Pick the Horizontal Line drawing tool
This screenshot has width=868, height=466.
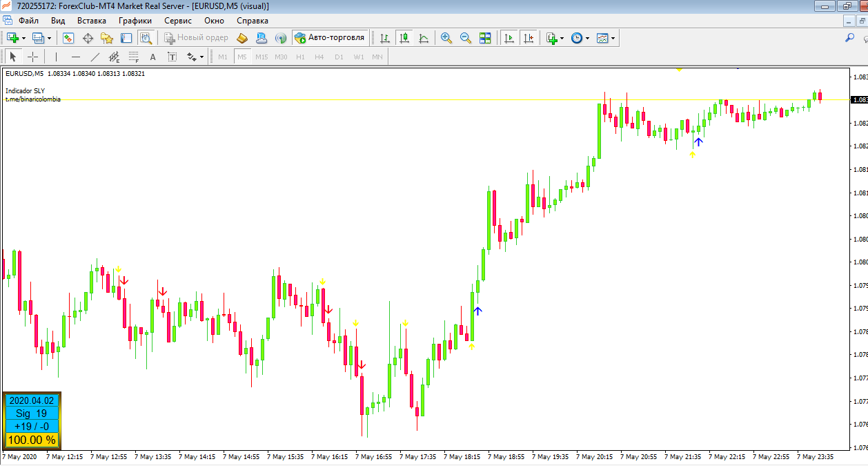point(76,57)
